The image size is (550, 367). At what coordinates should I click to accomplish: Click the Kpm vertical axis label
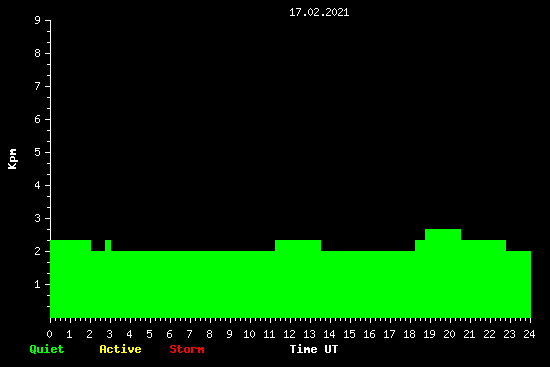13,159
